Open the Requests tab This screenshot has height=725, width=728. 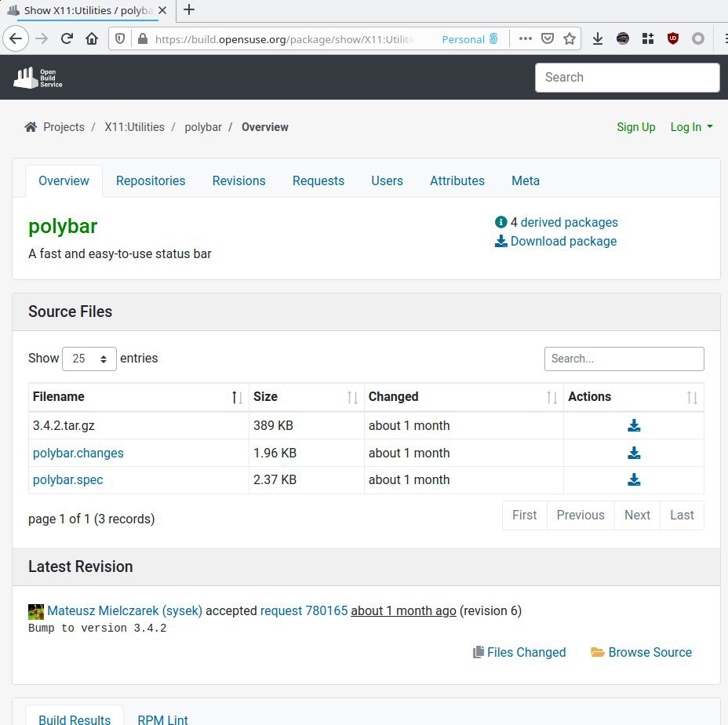tap(318, 180)
